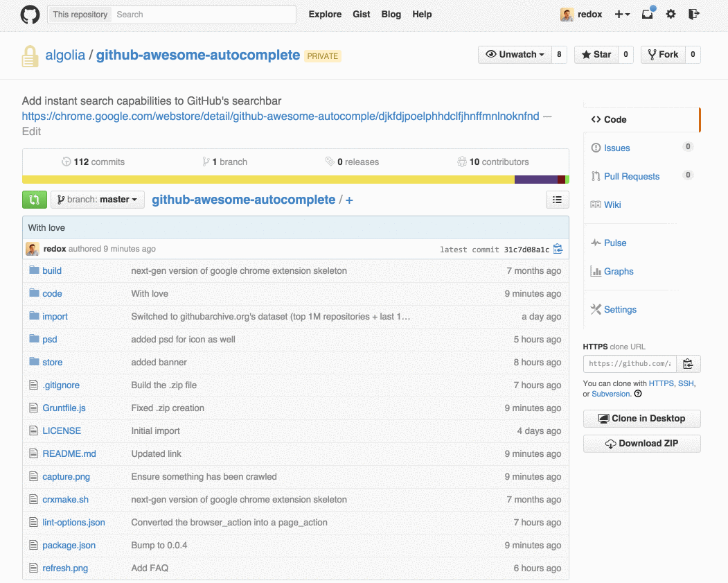Image resolution: width=728 pixels, height=583 pixels.
Task: Open the Unwatch dropdown menu
Action: pos(515,54)
